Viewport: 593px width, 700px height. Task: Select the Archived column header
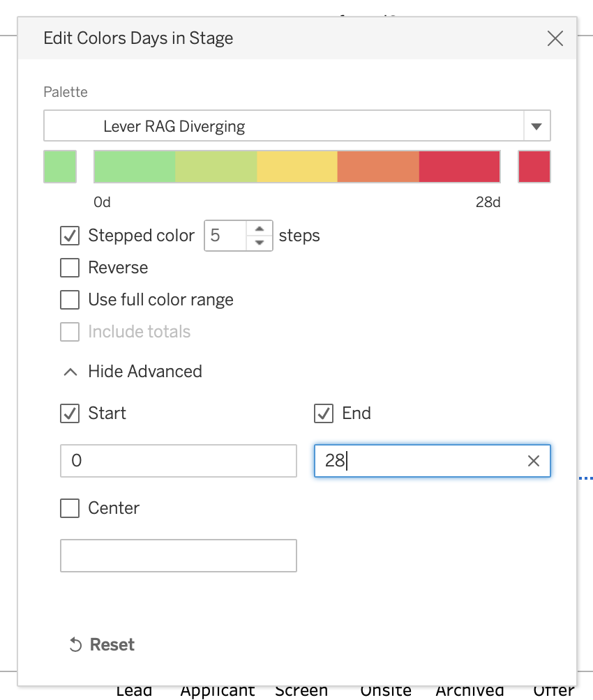[x=470, y=690]
